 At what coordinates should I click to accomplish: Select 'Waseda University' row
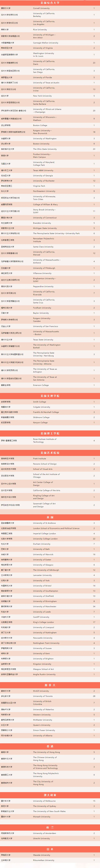[50, 855]
